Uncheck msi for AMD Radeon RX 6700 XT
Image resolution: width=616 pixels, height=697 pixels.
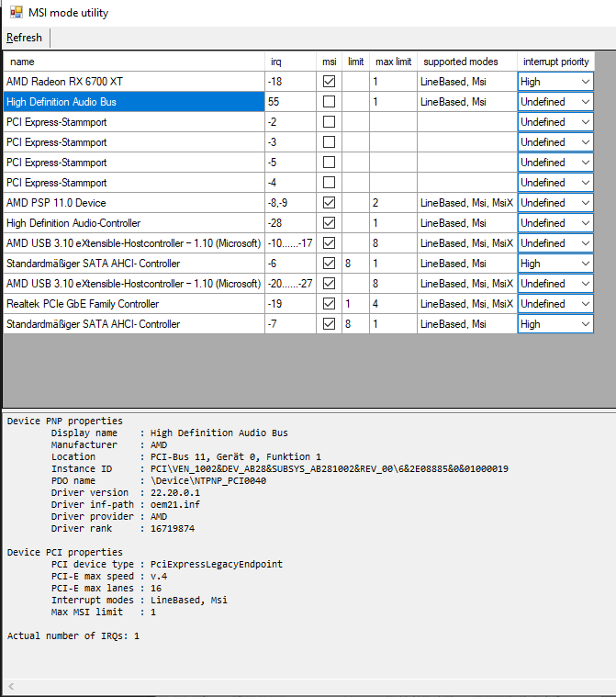click(329, 82)
